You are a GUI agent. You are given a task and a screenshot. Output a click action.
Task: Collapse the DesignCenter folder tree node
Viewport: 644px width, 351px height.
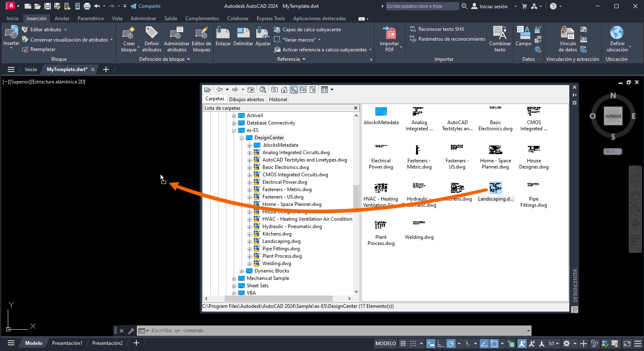coord(242,138)
